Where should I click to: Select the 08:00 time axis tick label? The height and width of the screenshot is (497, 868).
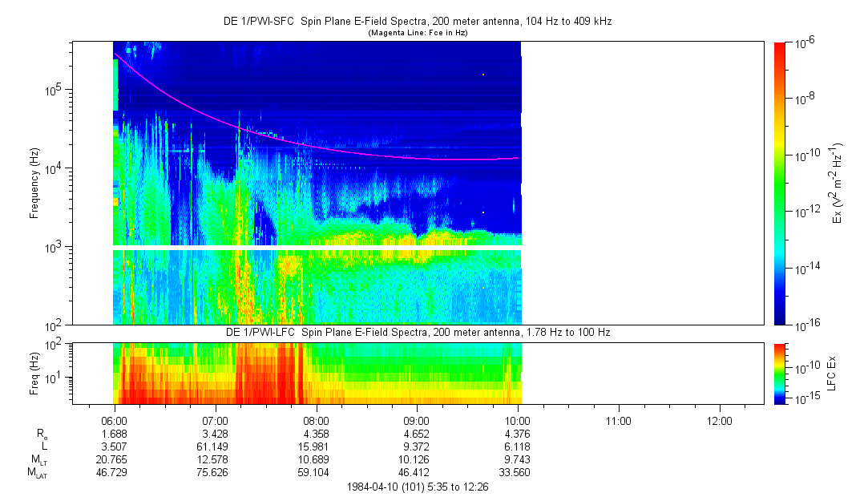tap(316, 420)
